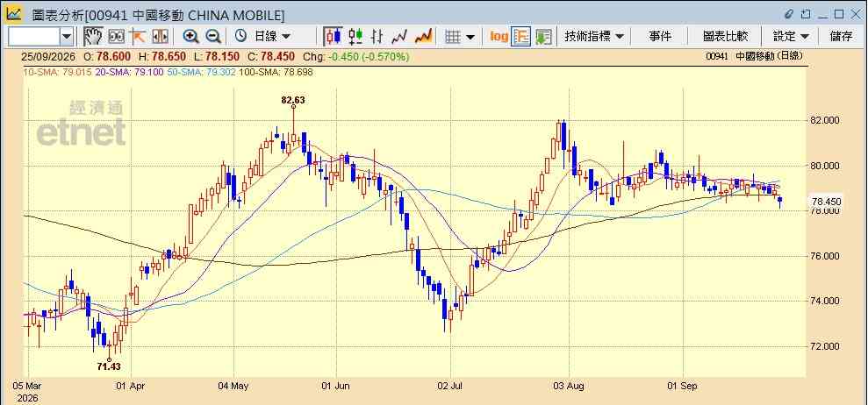This screenshot has width=868, height=405.
Task: Click the 02 Jul date axis label
Action: (450, 386)
